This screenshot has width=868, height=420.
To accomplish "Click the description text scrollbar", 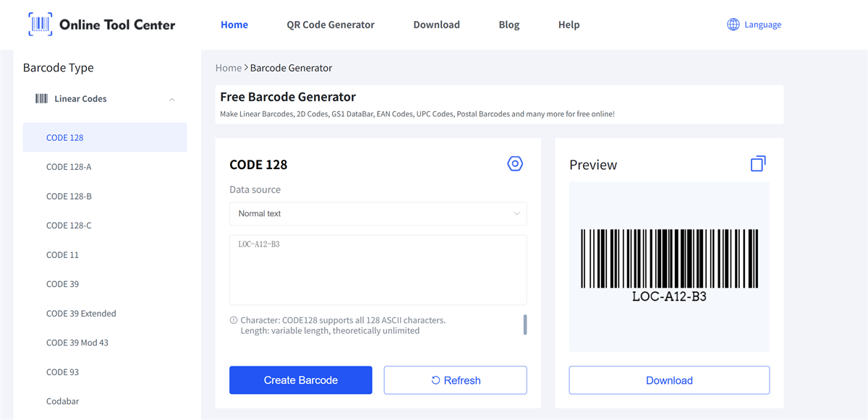I will [x=525, y=325].
